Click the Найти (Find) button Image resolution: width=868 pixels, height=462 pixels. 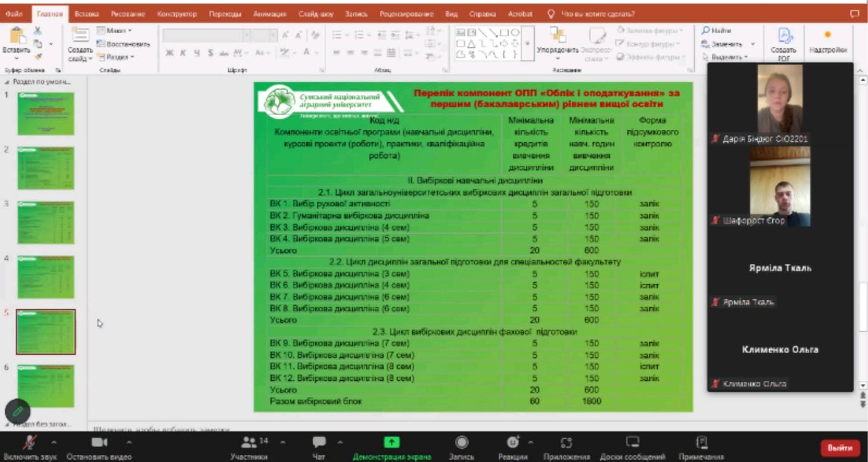[x=717, y=30]
